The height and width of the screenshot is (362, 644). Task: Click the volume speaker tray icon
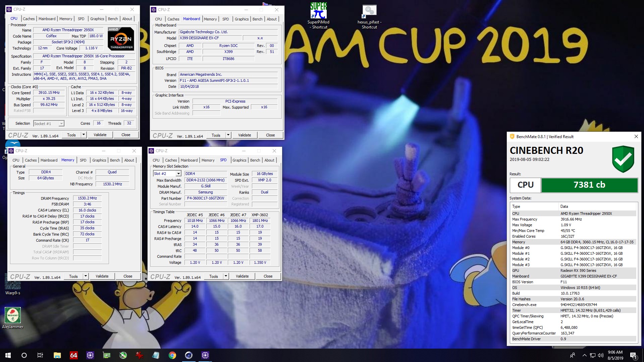600,355
